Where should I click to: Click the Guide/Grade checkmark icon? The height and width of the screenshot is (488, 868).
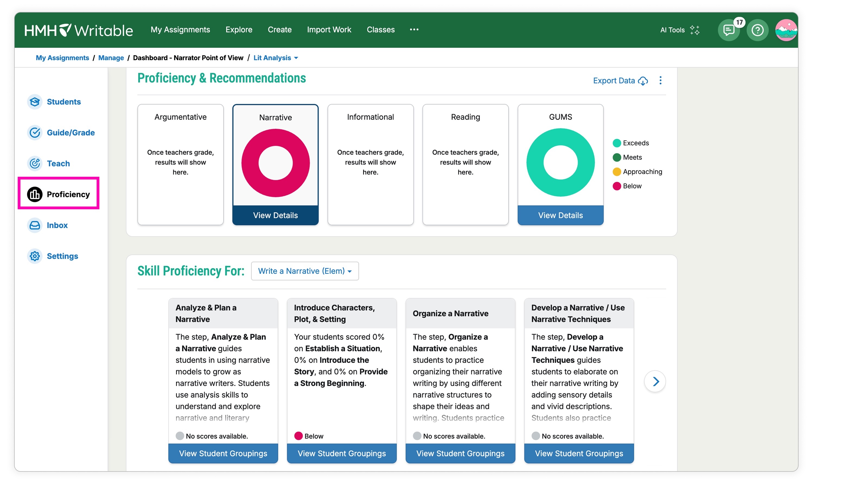pos(35,133)
